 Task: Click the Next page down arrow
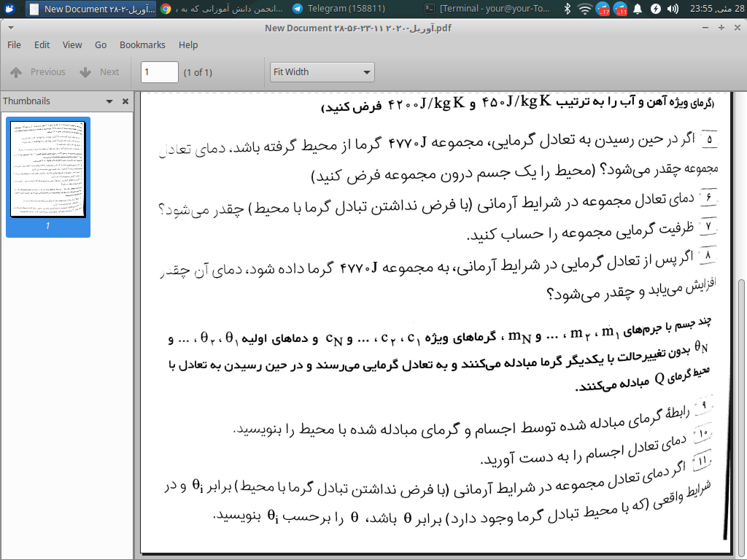(x=85, y=72)
